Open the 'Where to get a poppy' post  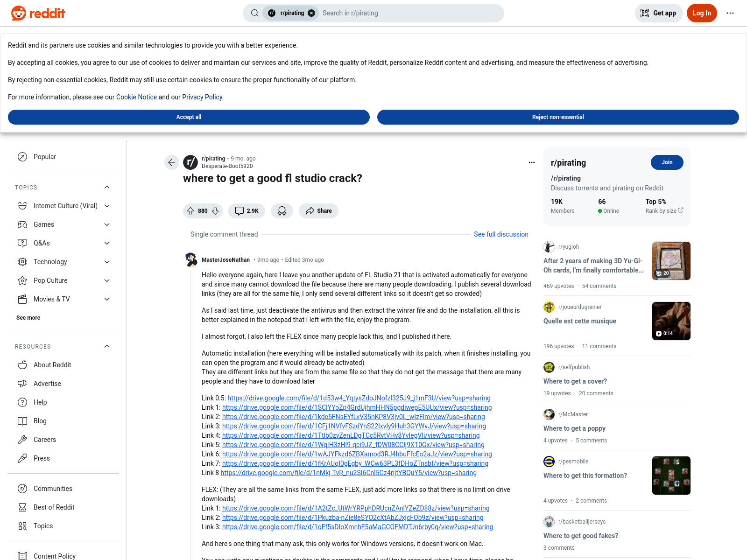[574, 428]
